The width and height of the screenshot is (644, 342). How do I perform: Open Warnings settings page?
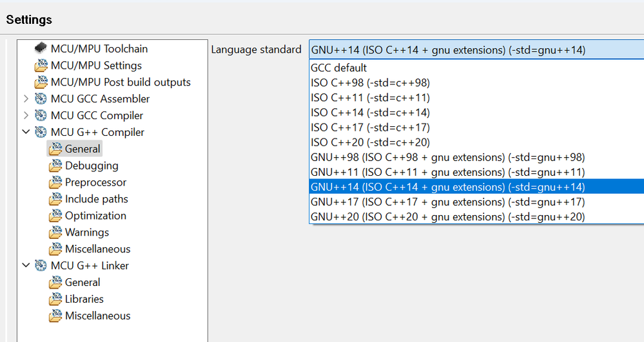pos(86,233)
